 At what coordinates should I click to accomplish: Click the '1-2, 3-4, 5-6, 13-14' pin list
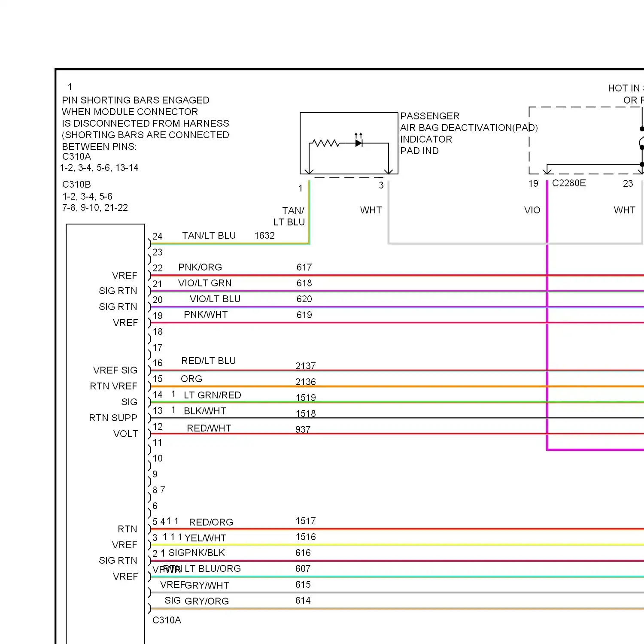click(x=100, y=168)
